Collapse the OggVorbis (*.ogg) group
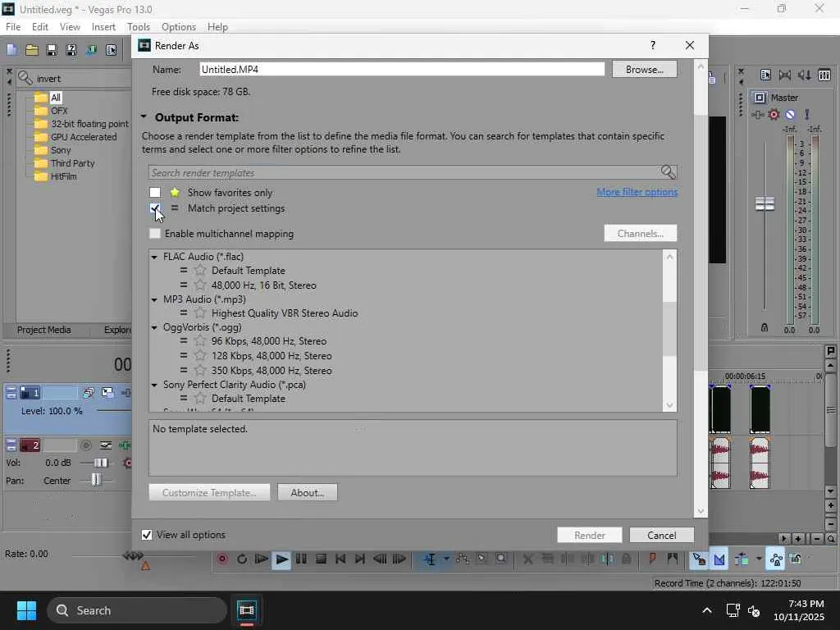The width and height of the screenshot is (840, 630). click(x=154, y=327)
